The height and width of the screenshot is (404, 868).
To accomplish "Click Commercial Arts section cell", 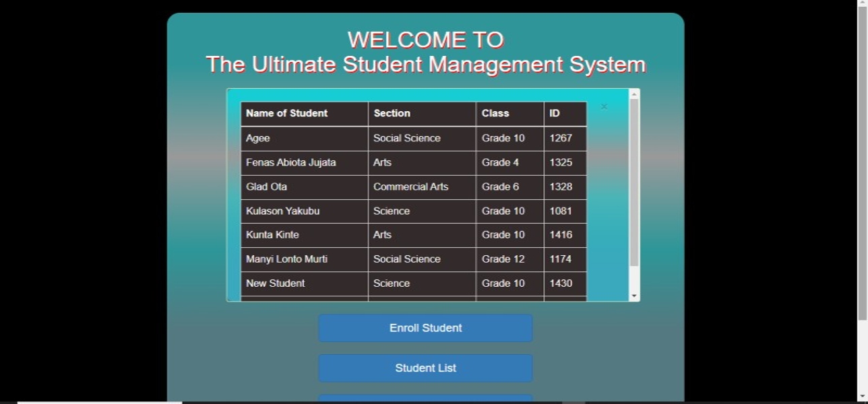I will 410,187.
